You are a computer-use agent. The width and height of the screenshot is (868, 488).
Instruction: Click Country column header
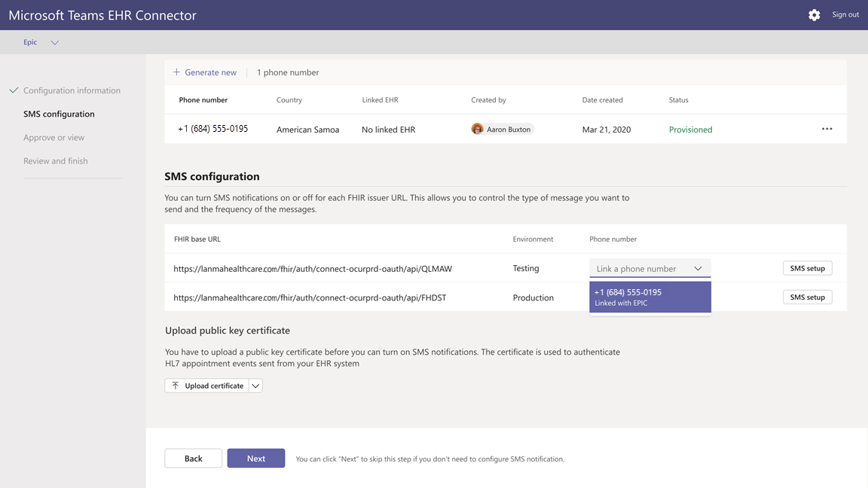[x=289, y=100]
